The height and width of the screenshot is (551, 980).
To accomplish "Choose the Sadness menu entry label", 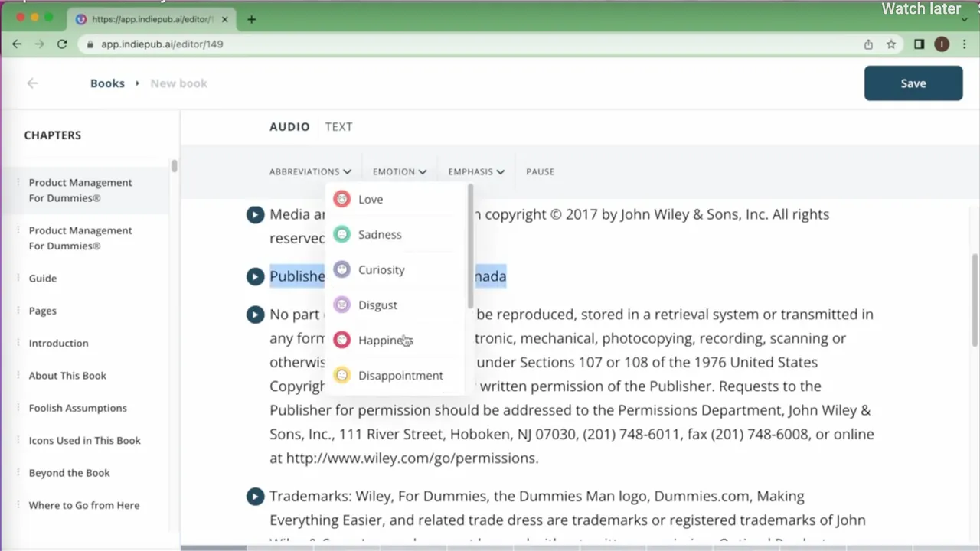I will [x=380, y=234].
